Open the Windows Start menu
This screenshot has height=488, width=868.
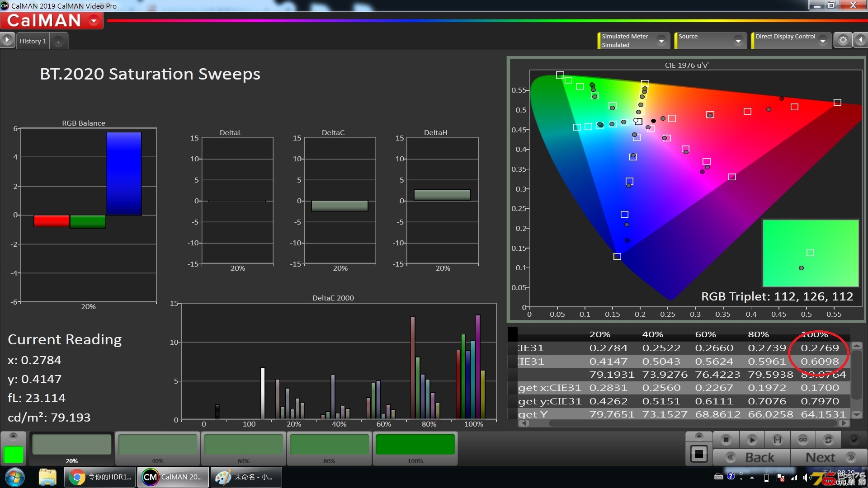[x=15, y=477]
